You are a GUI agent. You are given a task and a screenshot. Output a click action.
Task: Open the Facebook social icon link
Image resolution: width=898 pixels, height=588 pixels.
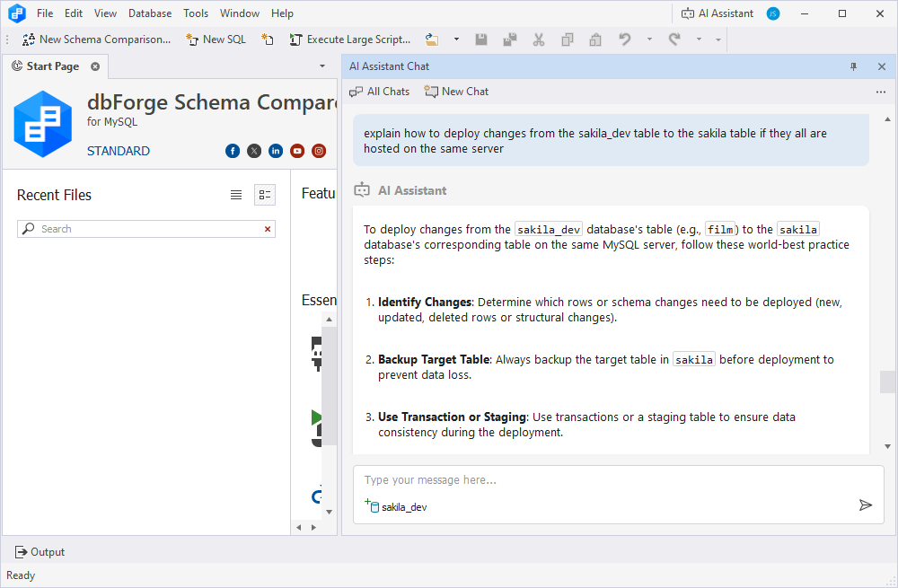[x=233, y=151]
